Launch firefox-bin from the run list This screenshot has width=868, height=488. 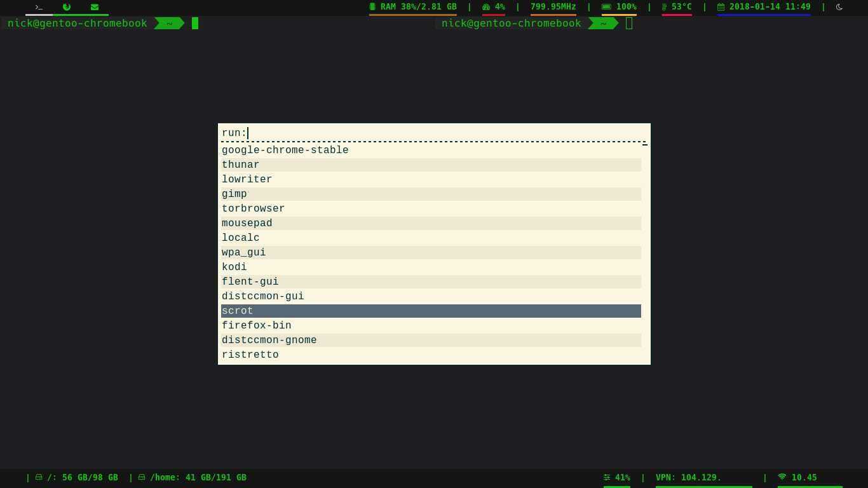click(431, 325)
